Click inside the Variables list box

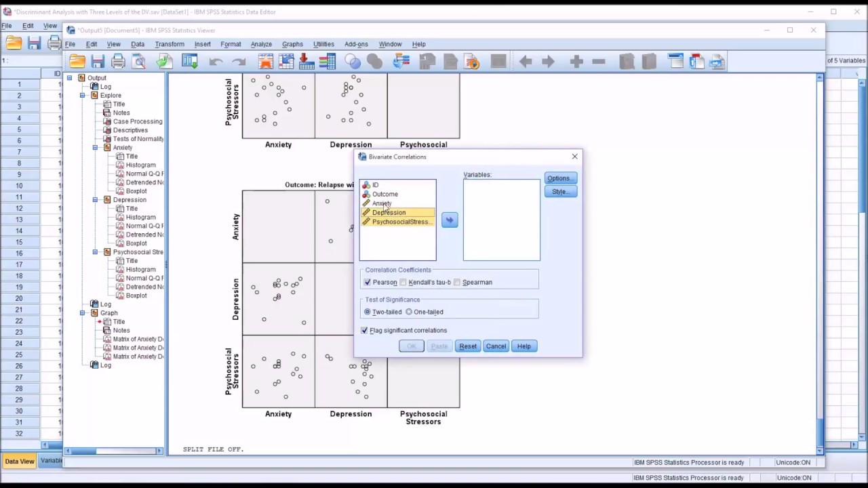(502, 220)
